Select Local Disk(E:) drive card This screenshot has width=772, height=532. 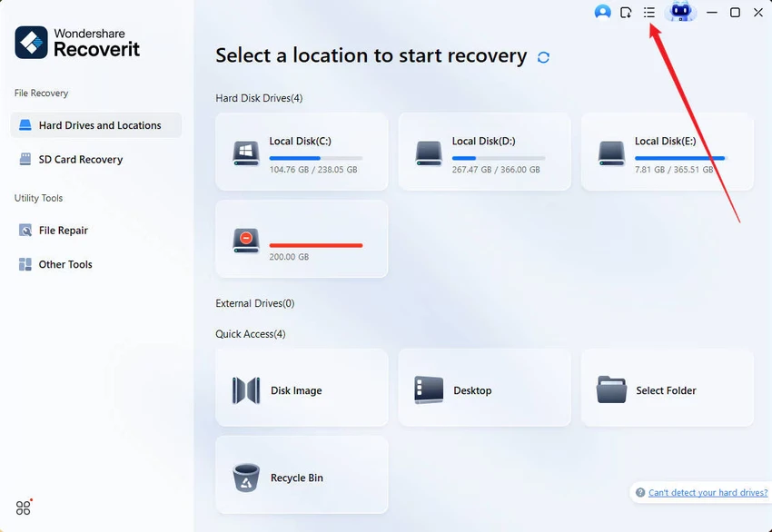tap(668, 152)
